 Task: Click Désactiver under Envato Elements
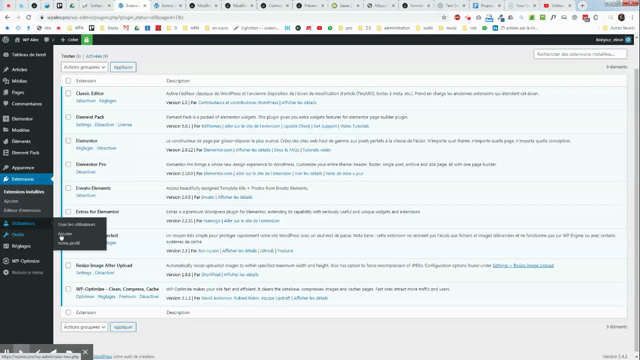pos(86,196)
